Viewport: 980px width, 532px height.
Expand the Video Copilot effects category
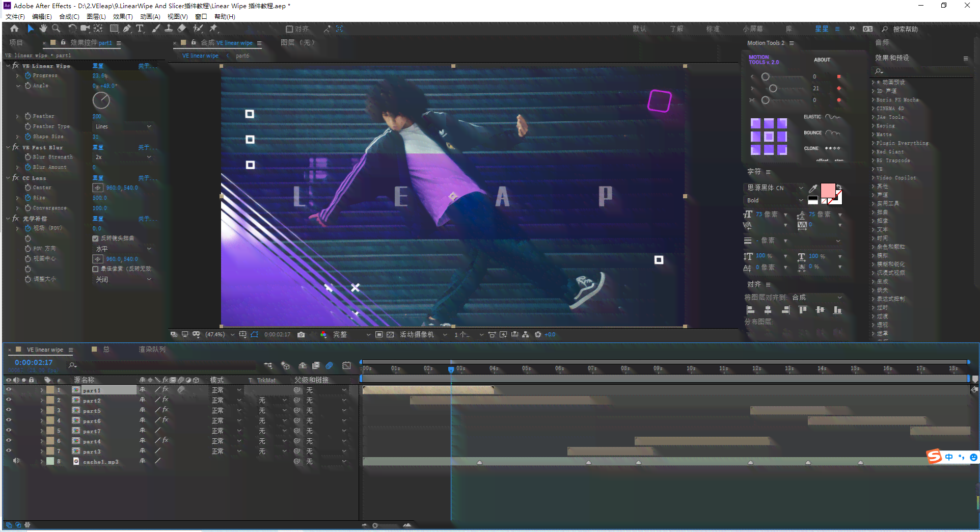point(873,178)
